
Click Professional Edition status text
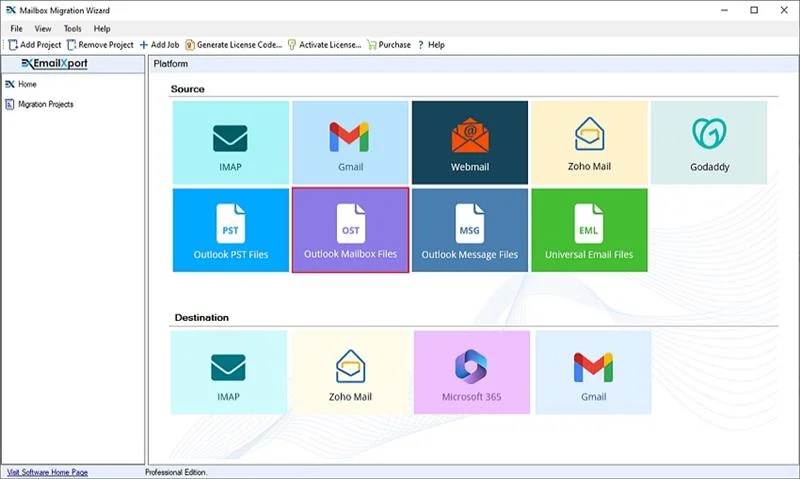[x=176, y=472]
